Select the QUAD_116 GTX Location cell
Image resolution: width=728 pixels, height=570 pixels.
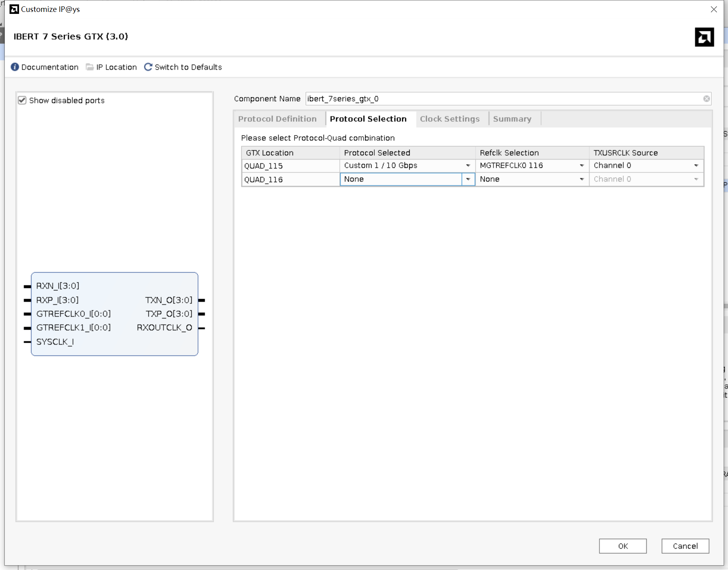290,180
